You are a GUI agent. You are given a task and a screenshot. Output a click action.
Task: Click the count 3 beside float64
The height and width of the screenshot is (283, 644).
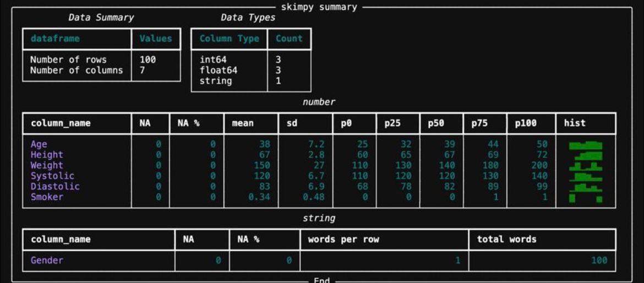279,70
